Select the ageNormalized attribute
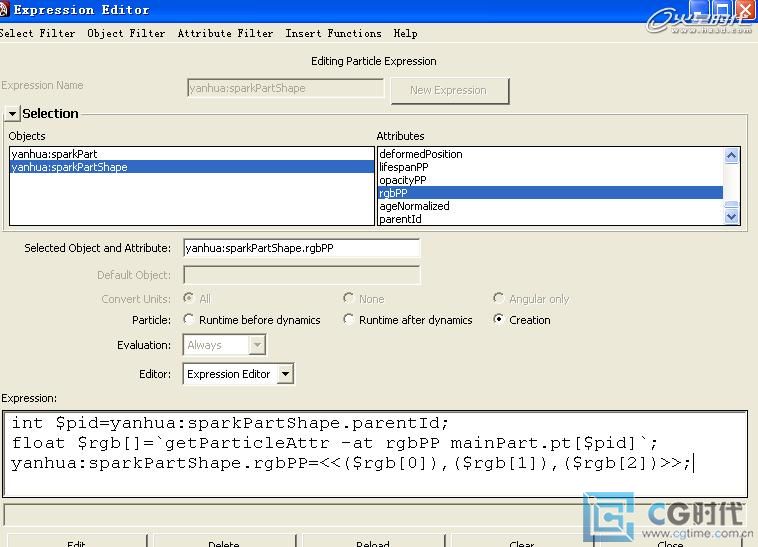This screenshot has width=758, height=547. (x=550, y=206)
